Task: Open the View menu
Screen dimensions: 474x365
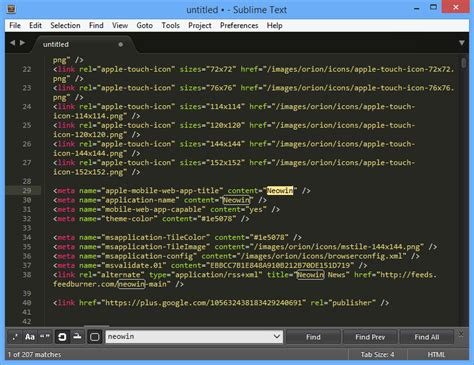Action: tap(120, 26)
